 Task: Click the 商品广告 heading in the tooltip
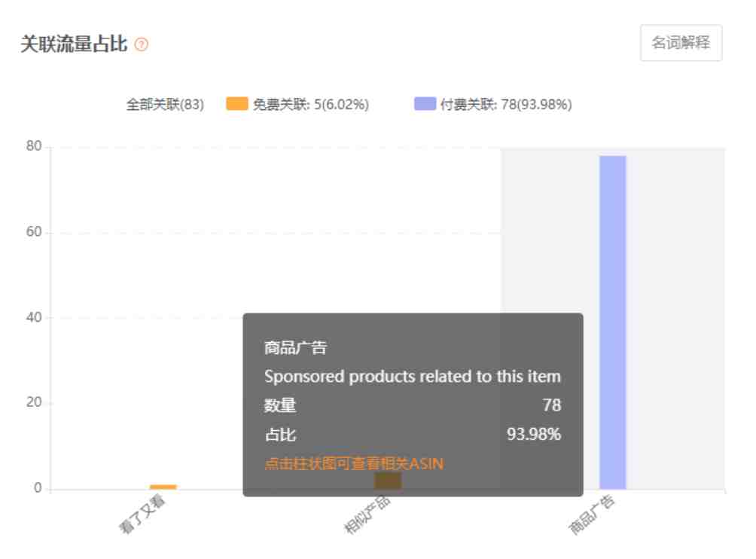click(x=295, y=347)
